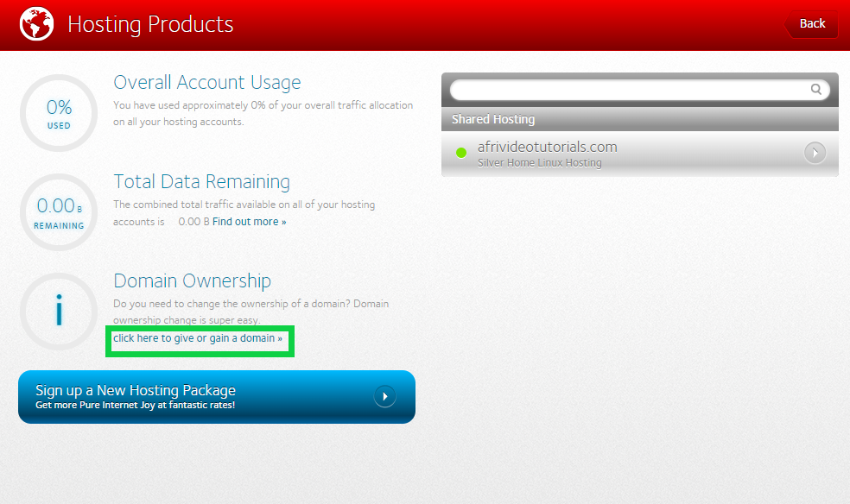Click the green status dot beside afrivideotutorials.com

(x=461, y=154)
